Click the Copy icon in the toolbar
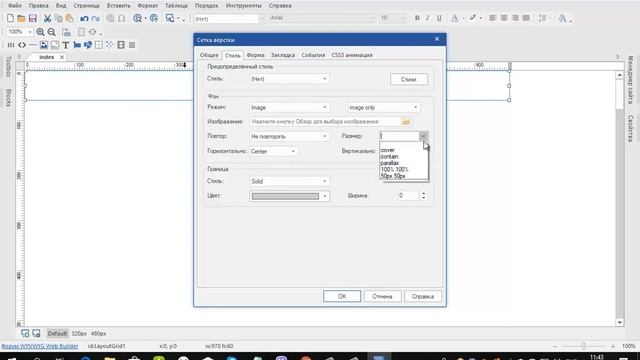This screenshot has height=360, width=640. (x=59, y=18)
